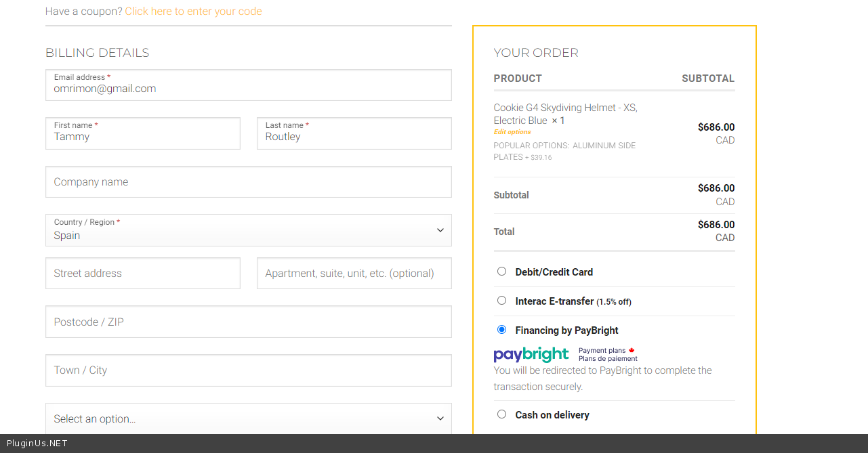Screen dimensions: 868x453
Task: Open Edit options for the helmet
Action: [512, 132]
